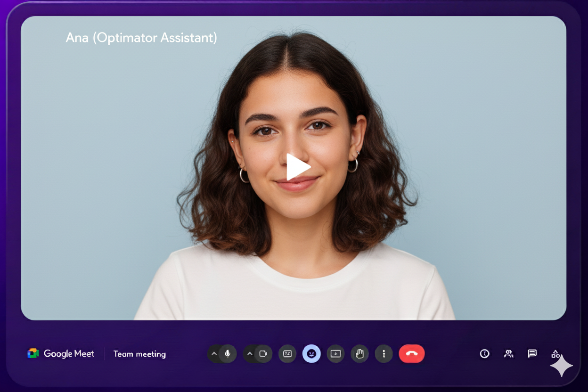
Task: Click the Team meeting title
Action: click(139, 354)
